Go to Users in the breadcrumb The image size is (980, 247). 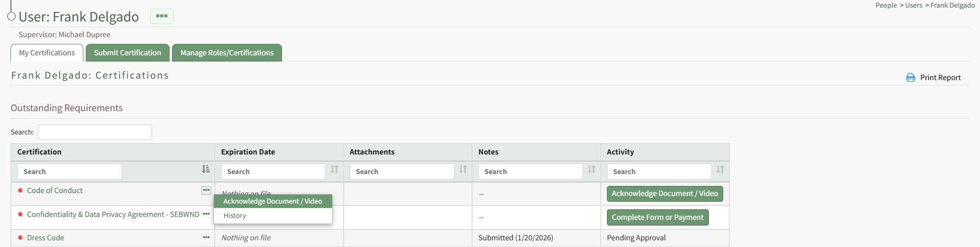coord(913,5)
